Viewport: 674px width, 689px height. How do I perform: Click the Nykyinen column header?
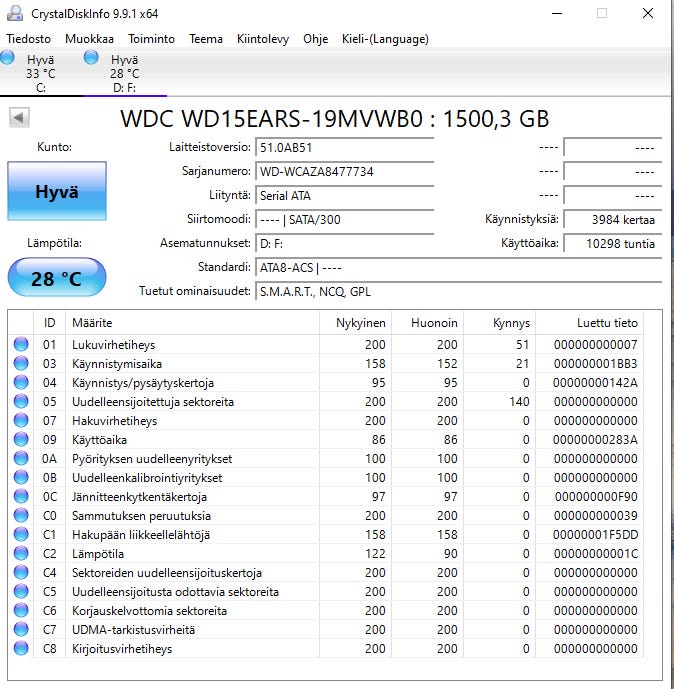tap(355, 323)
